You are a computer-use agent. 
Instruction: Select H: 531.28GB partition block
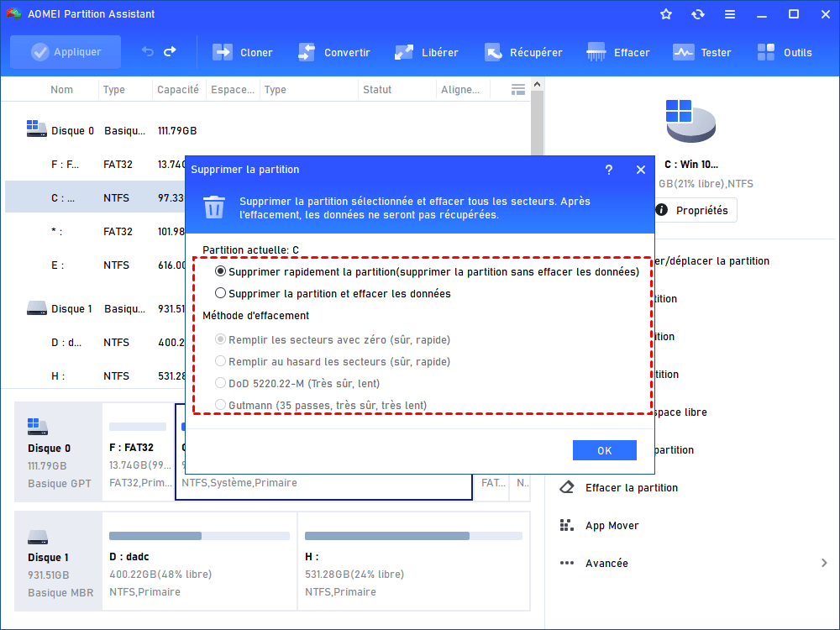point(413,561)
